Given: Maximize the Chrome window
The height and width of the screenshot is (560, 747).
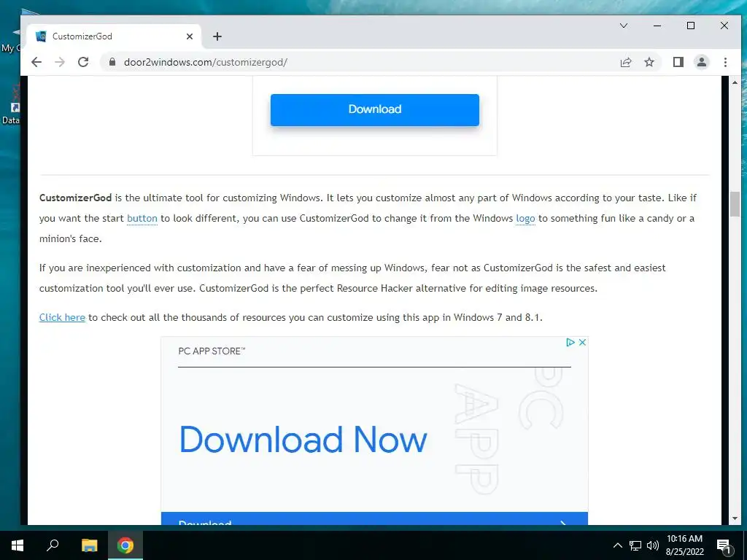Looking at the screenshot, I should click(x=691, y=26).
